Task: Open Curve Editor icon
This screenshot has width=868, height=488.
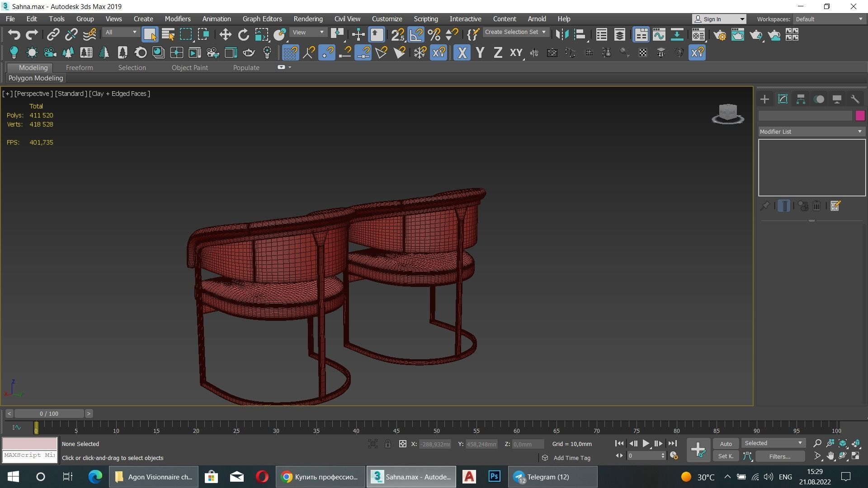Action: pyautogui.click(x=659, y=35)
